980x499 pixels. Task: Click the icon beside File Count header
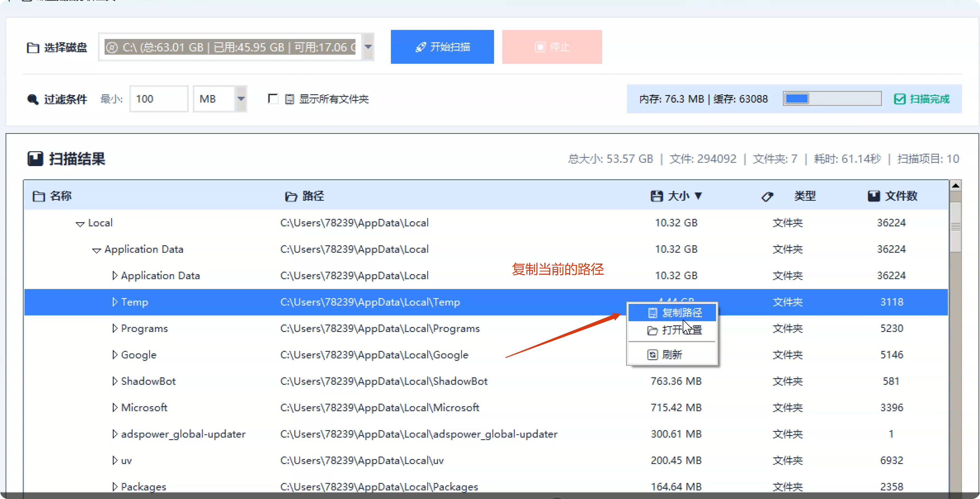pos(873,196)
